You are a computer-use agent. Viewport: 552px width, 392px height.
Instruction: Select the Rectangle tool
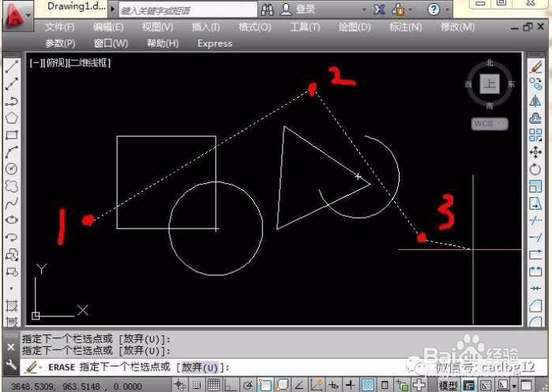coord(12,135)
